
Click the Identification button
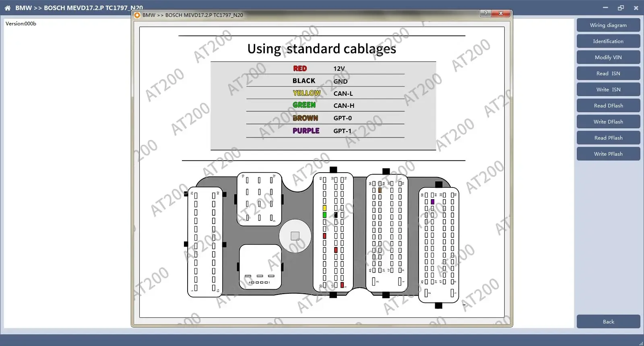608,41
